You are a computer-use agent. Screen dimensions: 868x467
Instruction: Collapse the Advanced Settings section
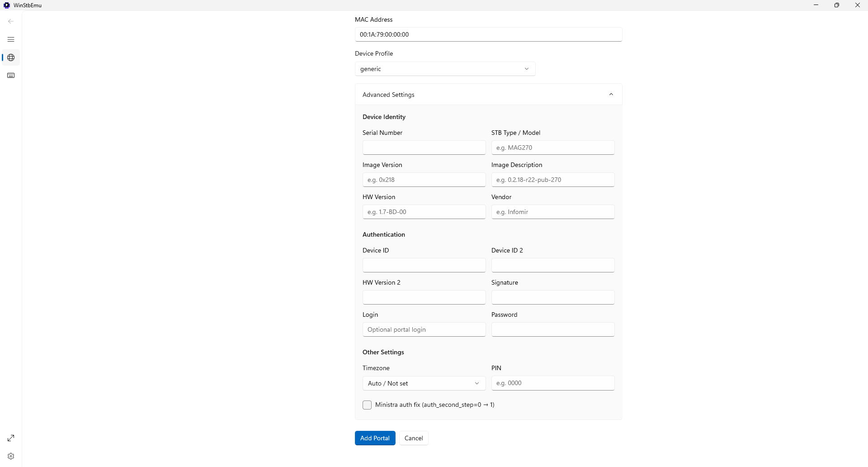point(489,95)
